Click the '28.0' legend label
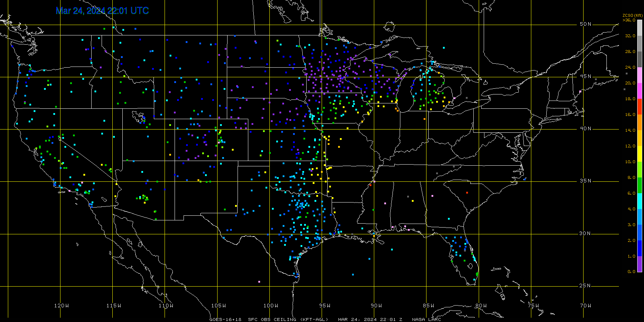The height and width of the screenshot is (322, 644). click(x=630, y=52)
